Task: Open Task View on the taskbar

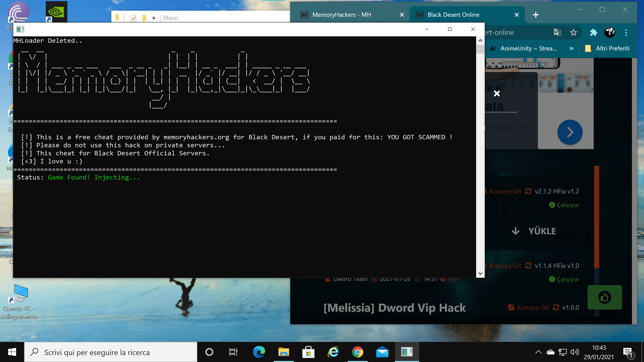Action: pyautogui.click(x=233, y=352)
